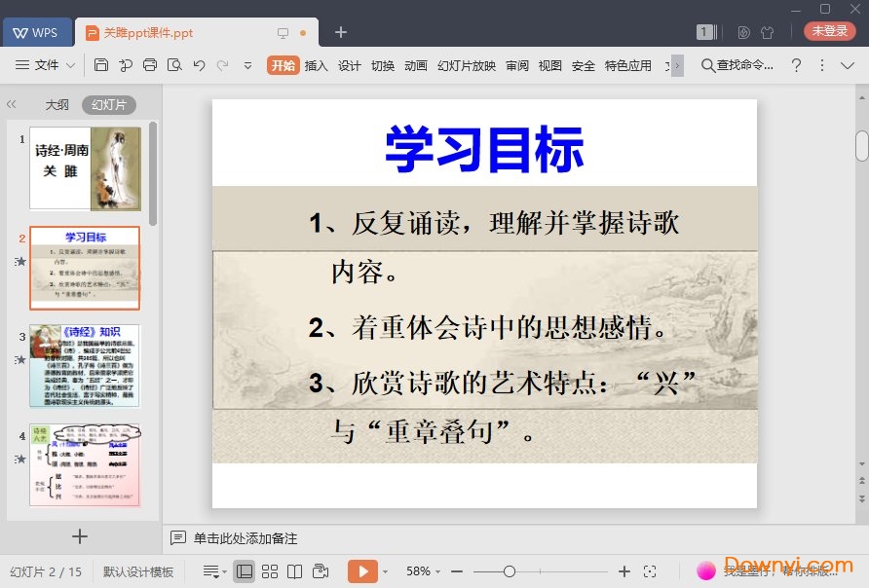Open the 特色应用 tab
The width and height of the screenshot is (869, 588).
click(x=628, y=65)
